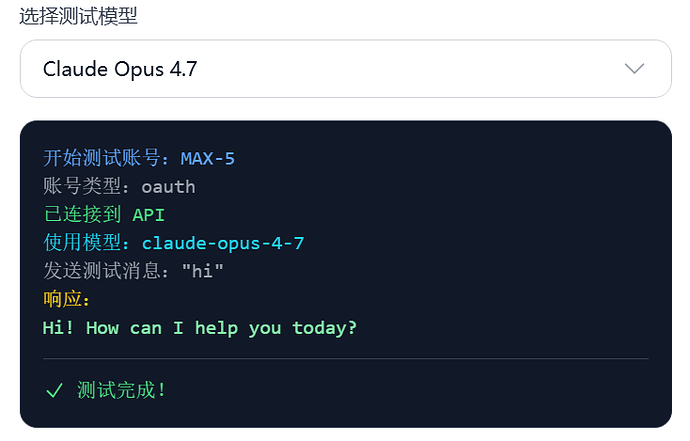Click the 已连接到 API status line
Viewport: 690px width, 441px height.
tap(104, 215)
